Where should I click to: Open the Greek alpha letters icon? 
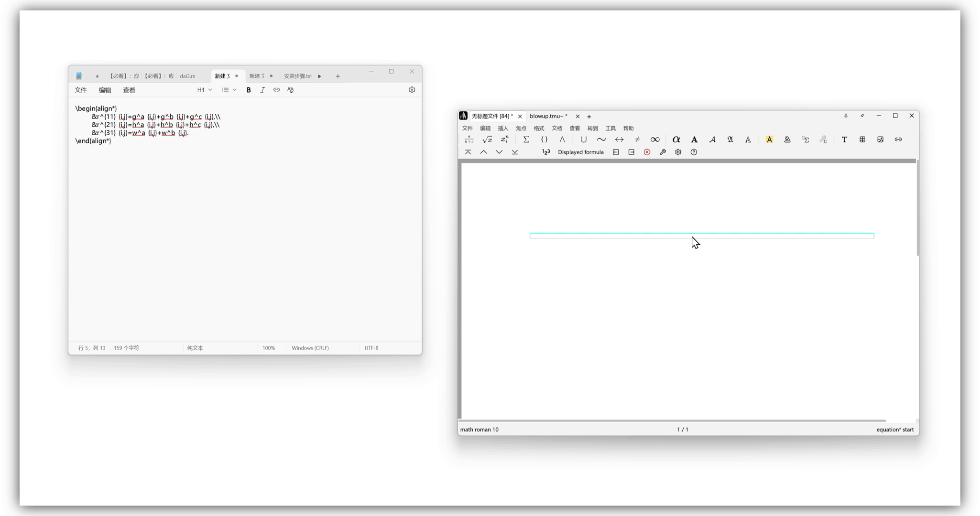(676, 140)
